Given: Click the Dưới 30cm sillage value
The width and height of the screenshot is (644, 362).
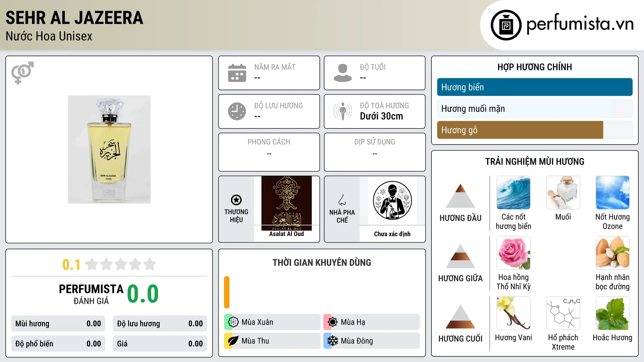Looking at the screenshot, I should click(x=381, y=116).
